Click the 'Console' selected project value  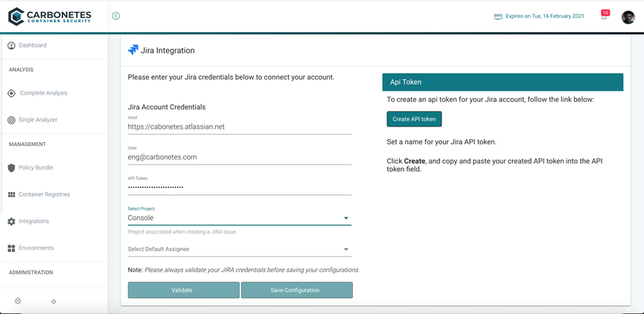(141, 218)
